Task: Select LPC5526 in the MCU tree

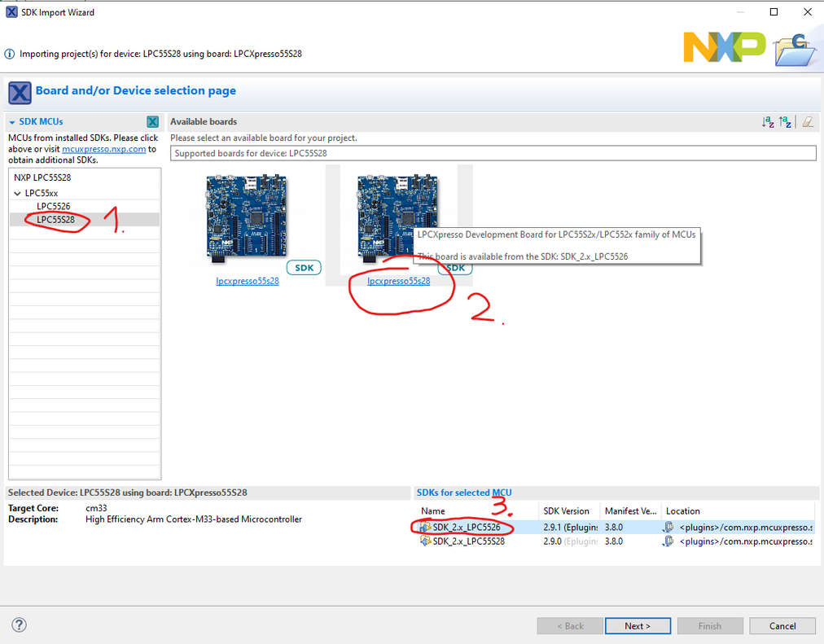Action: coord(53,207)
